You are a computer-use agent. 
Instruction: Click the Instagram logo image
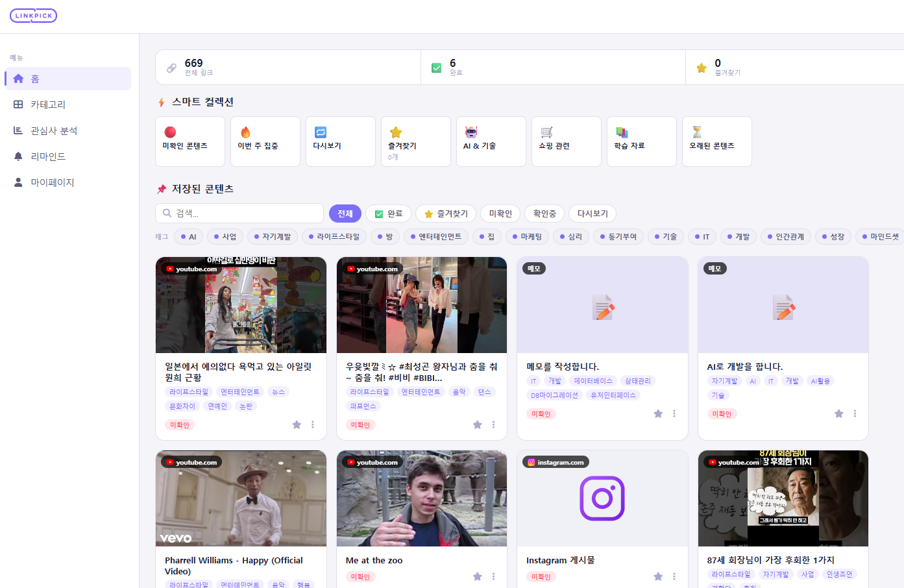click(x=602, y=498)
